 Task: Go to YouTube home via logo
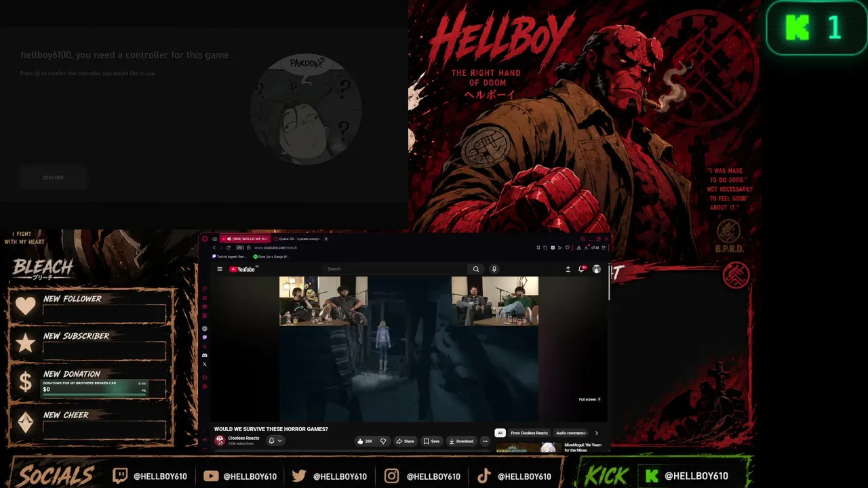click(x=242, y=269)
